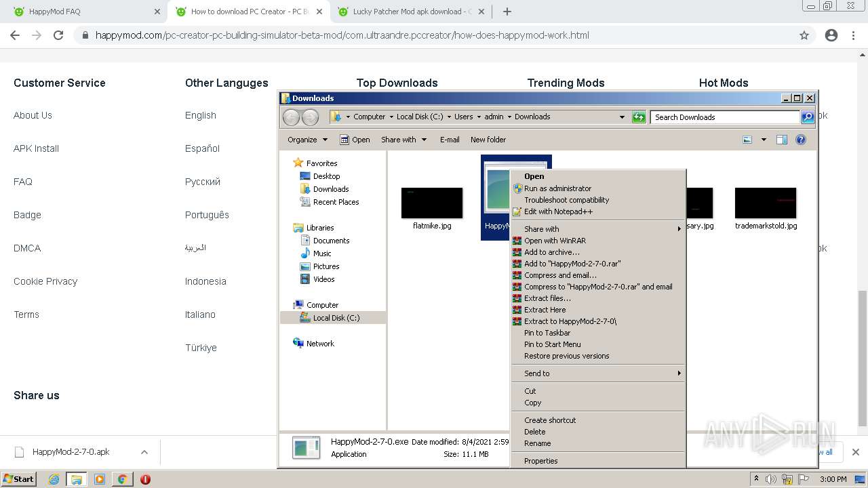Choose Run as administrator

coord(597,188)
